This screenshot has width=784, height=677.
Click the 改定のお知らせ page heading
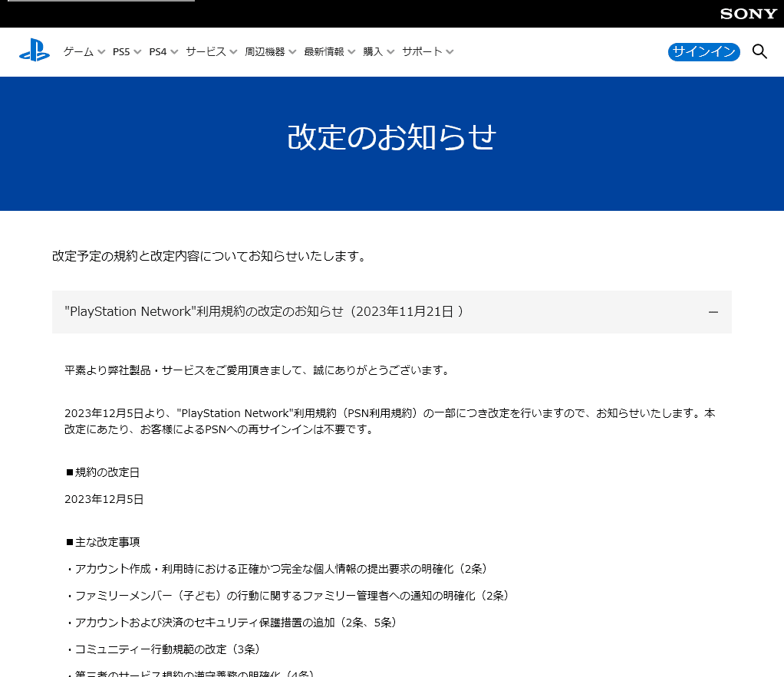(392, 137)
